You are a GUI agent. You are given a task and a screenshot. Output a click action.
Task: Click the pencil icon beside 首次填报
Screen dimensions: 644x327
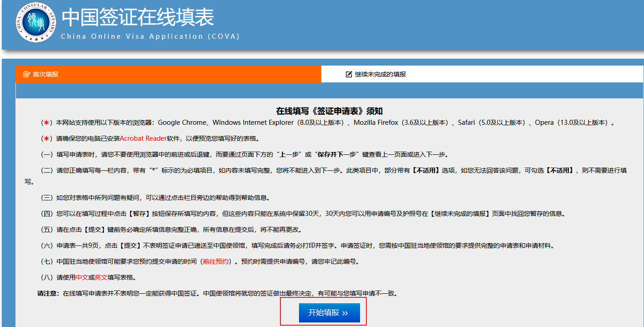point(26,74)
